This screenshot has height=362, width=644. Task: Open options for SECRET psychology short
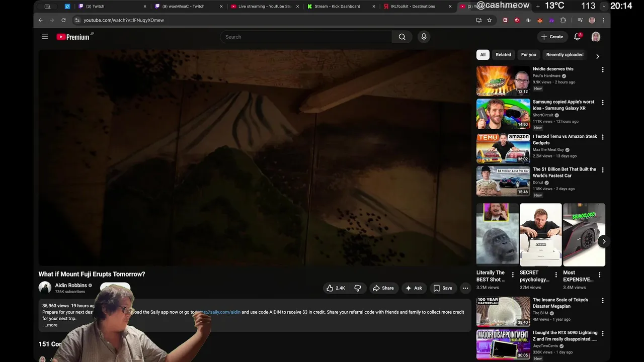pos(556,275)
